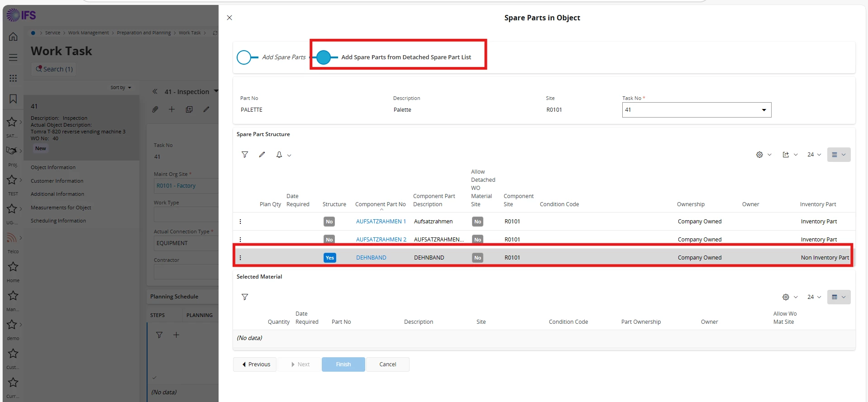Filter the Spare Part Structure list

(x=245, y=155)
